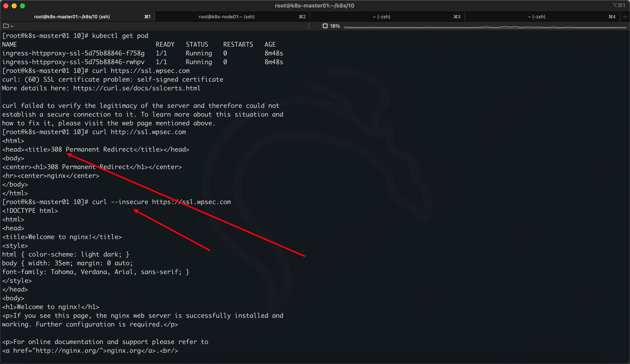Viewport: 630px width, 364px height.
Task: Click the http://ssl.wpsec.com URL in curl command
Action: click(148, 132)
